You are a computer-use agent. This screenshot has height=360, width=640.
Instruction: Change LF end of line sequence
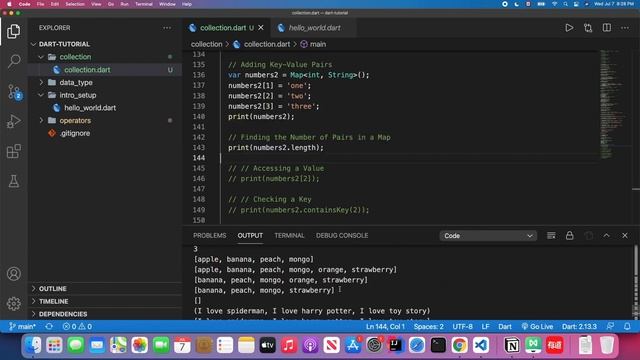[x=485, y=327]
